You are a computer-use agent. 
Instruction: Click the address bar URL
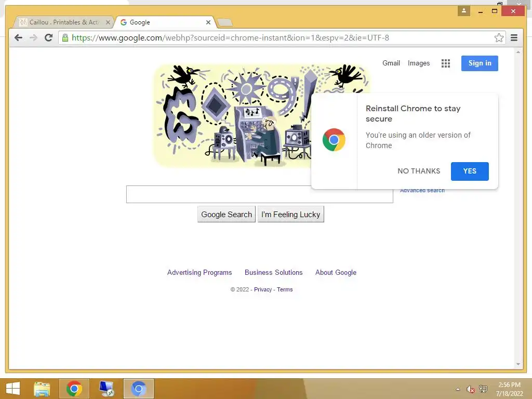(230, 37)
